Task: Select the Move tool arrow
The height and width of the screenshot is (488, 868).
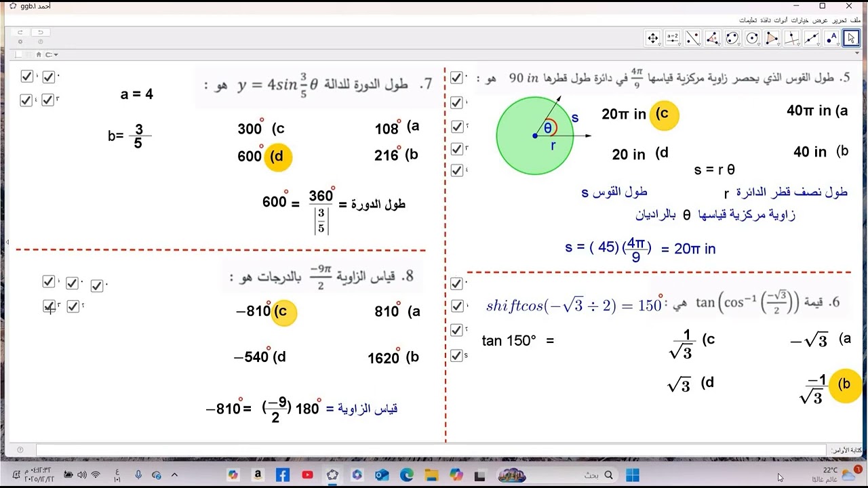Action: point(851,39)
